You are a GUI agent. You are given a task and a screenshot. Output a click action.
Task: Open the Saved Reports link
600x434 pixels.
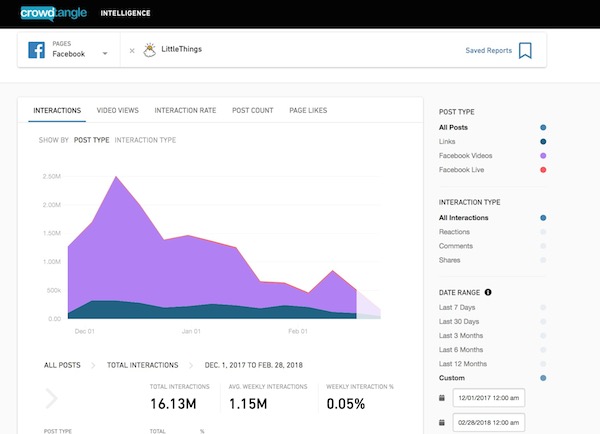coord(488,50)
